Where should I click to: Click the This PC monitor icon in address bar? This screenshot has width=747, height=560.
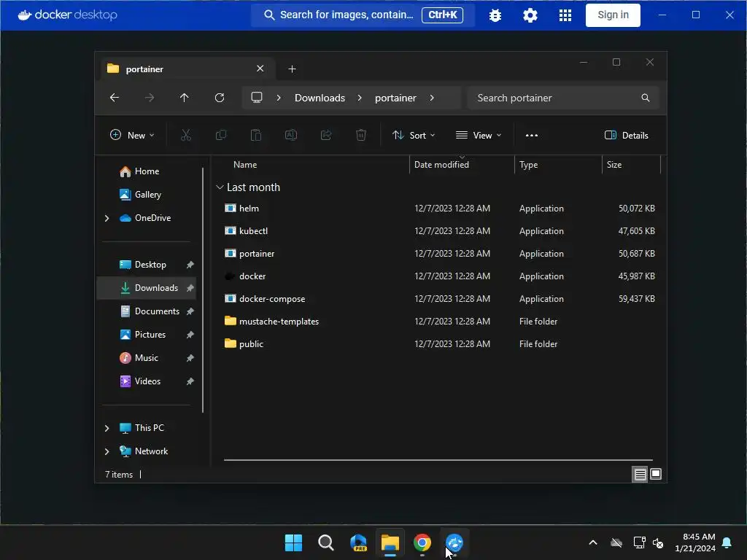257,98
